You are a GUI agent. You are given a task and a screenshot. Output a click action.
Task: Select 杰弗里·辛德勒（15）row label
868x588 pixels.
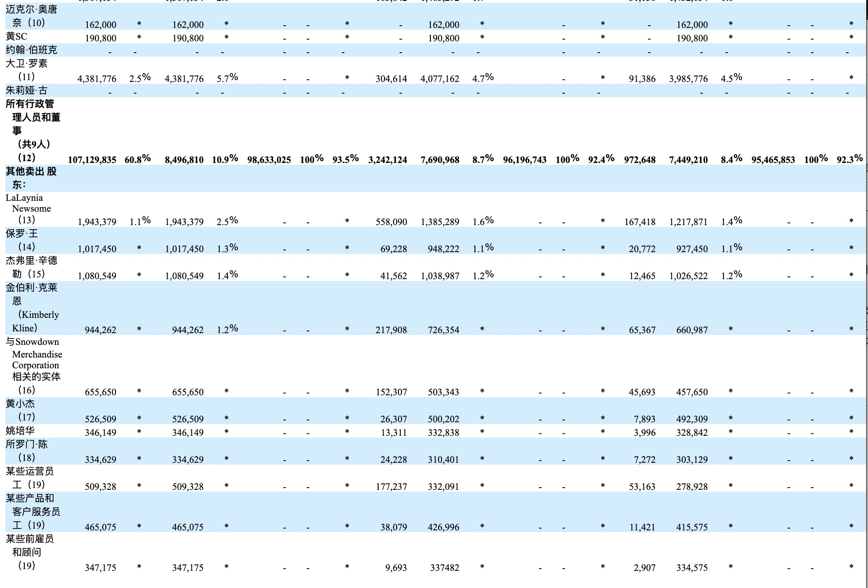point(32,267)
